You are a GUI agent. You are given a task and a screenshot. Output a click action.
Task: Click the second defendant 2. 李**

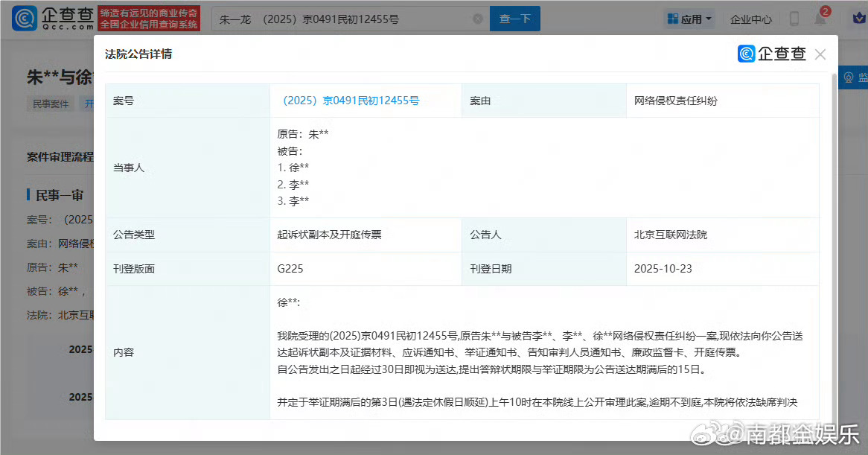tap(293, 185)
